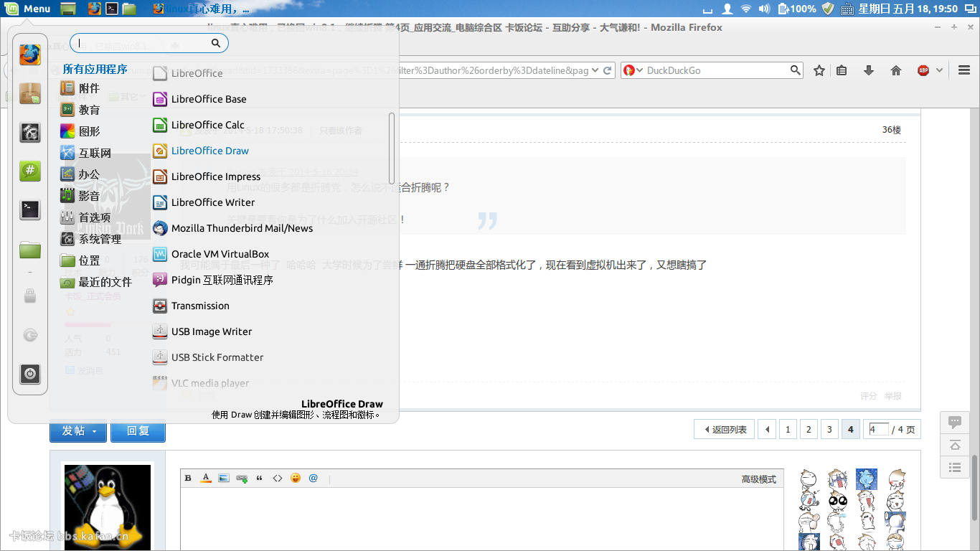Click the battery 100% indicator
Viewport: 980px width, 551px height.
pos(796,9)
